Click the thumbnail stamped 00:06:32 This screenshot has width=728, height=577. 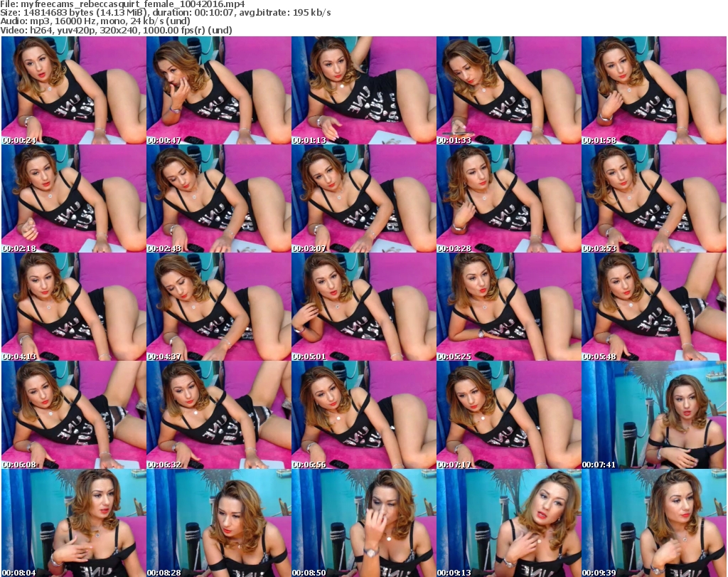219,415
